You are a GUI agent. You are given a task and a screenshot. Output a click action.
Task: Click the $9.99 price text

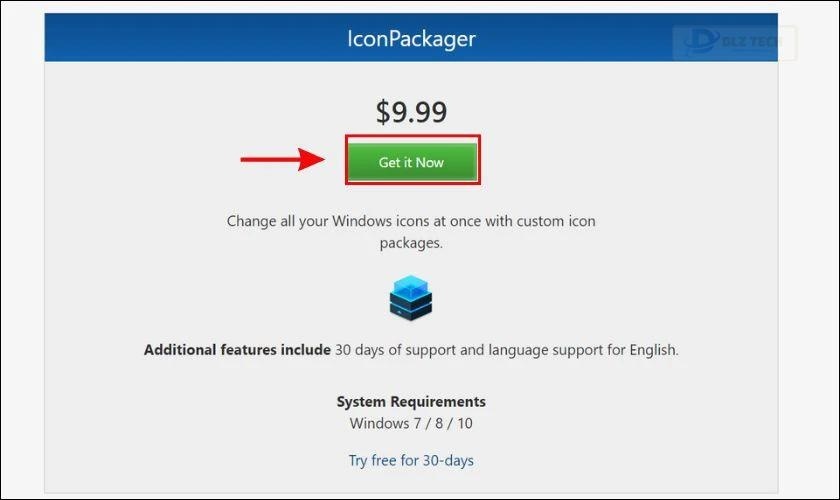(x=411, y=111)
